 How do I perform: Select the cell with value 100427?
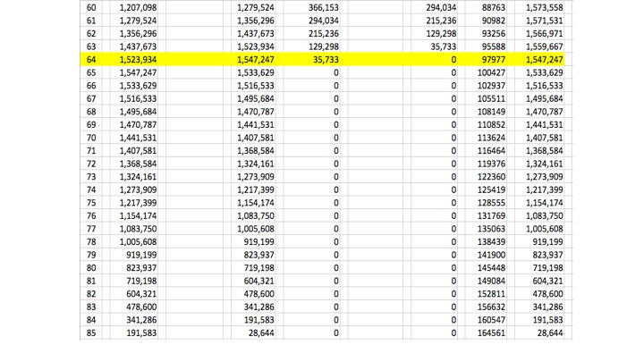click(x=487, y=72)
